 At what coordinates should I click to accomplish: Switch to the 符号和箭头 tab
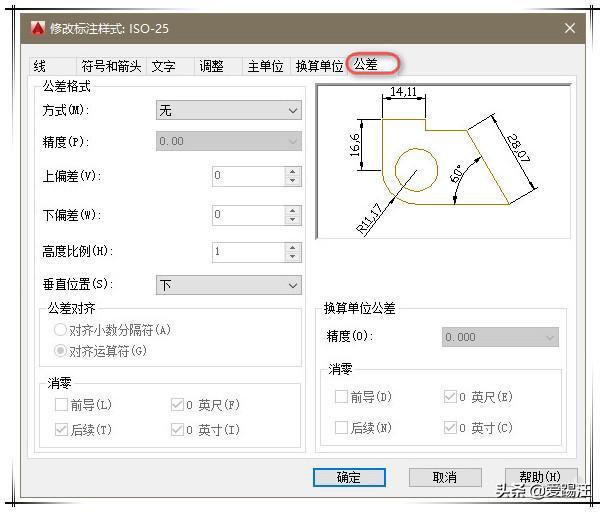pyautogui.click(x=111, y=66)
